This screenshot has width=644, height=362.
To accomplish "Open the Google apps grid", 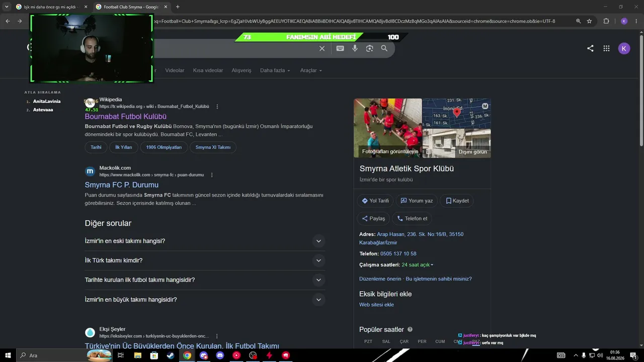I will [x=607, y=48].
